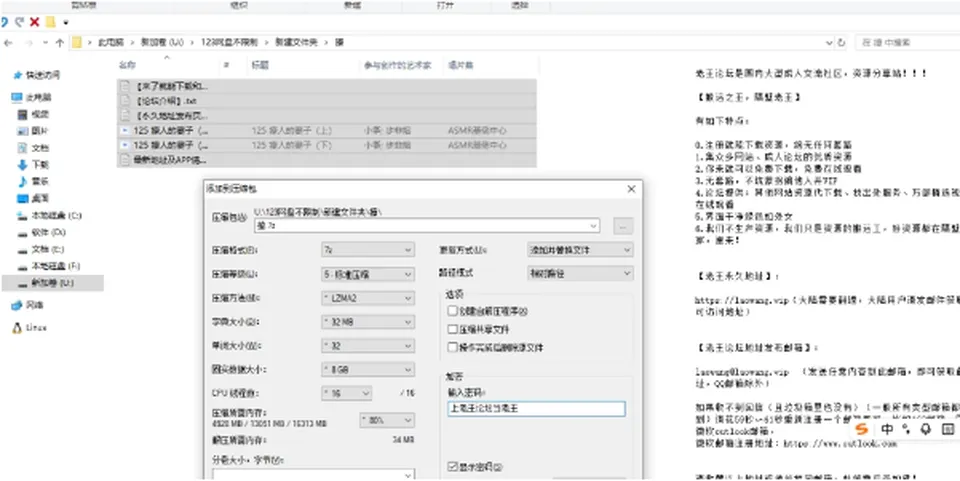Sort by the 唱片集 column header
The height and width of the screenshot is (481, 960).
pyautogui.click(x=460, y=65)
